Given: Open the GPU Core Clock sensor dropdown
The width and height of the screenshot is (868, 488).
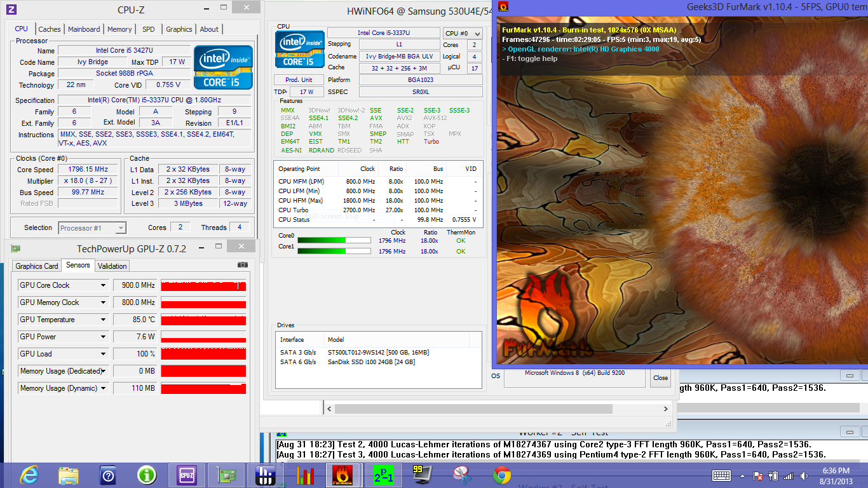Looking at the screenshot, I should pyautogui.click(x=104, y=285).
